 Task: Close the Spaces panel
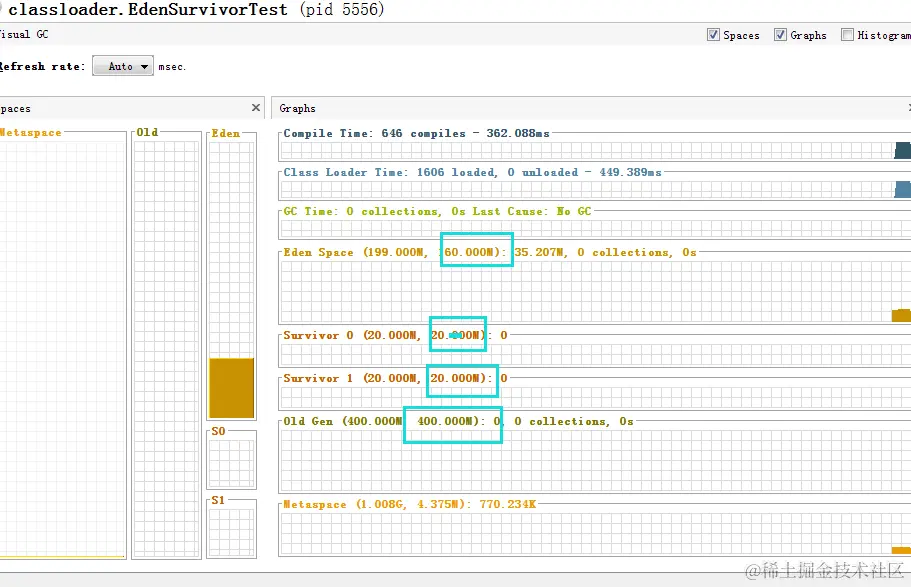(x=256, y=108)
